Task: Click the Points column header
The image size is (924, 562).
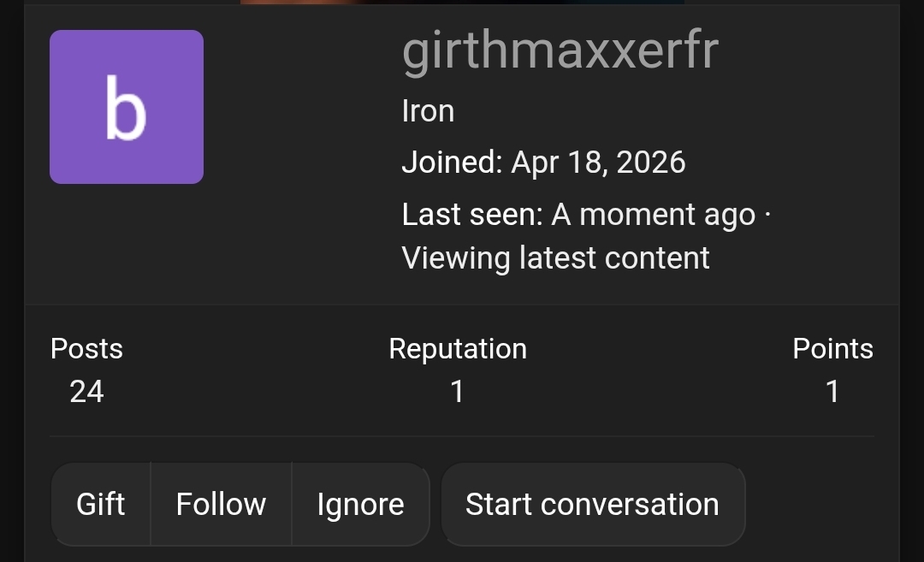Action: coord(832,348)
